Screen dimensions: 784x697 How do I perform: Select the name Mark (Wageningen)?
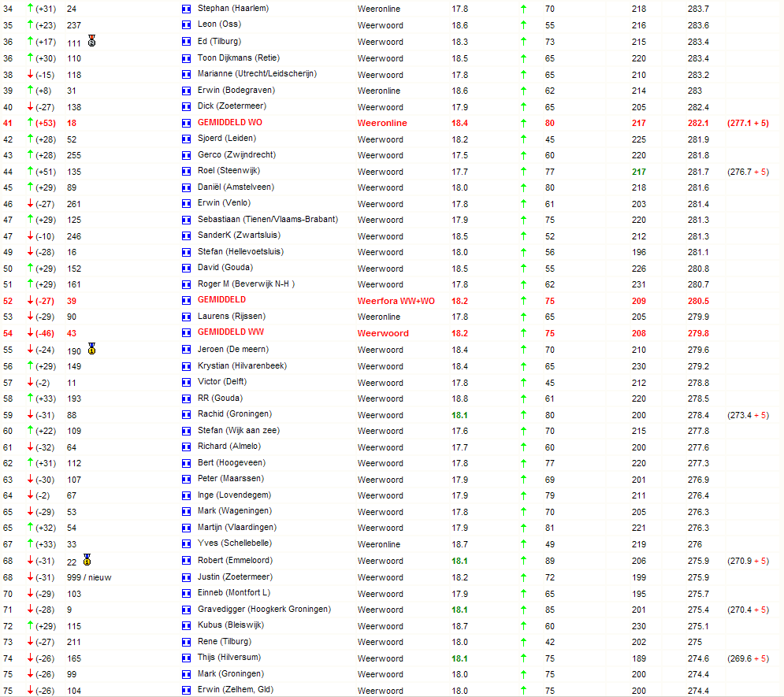point(235,510)
